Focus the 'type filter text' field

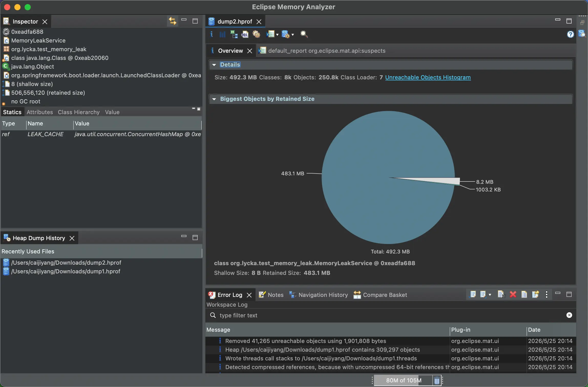tap(391, 315)
